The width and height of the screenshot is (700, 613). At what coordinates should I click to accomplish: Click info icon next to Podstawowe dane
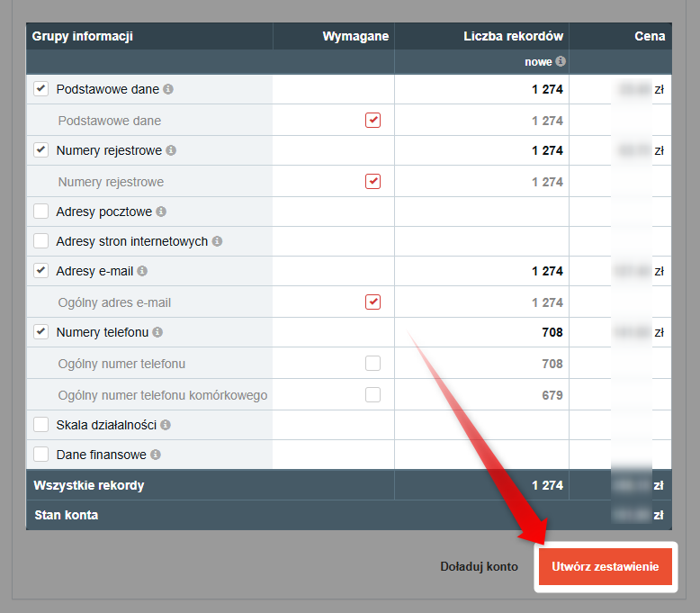pos(168,89)
